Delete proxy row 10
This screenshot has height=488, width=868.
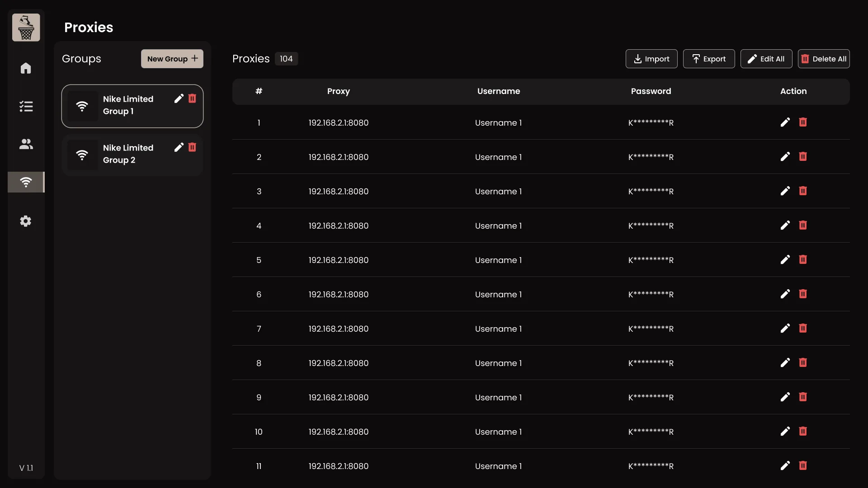803,432
